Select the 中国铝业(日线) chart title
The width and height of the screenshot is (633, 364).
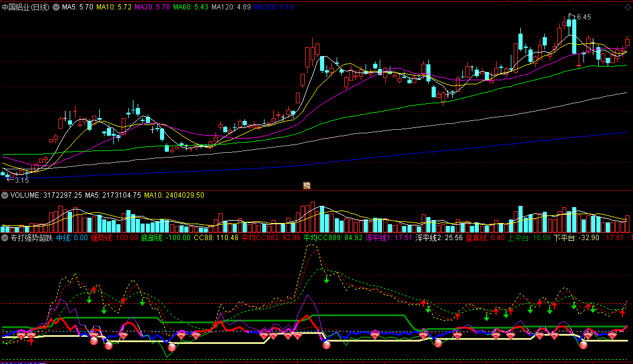pos(26,7)
